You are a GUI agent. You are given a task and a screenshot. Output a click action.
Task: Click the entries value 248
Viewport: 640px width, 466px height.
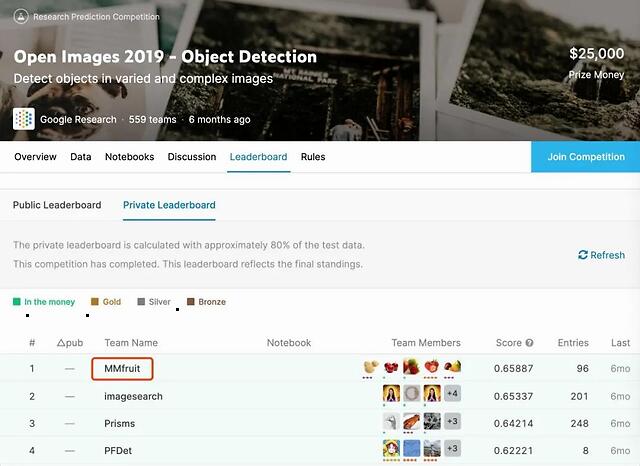pos(580,424)
